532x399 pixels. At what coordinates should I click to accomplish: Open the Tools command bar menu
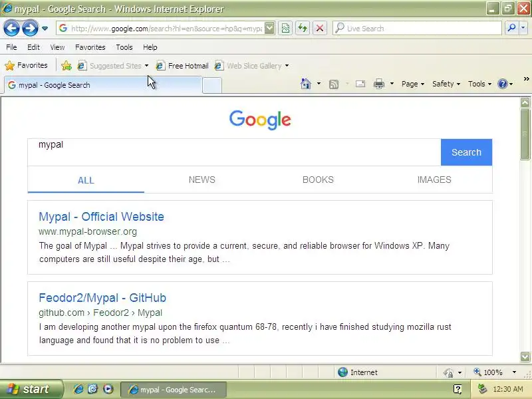point(479,84)
